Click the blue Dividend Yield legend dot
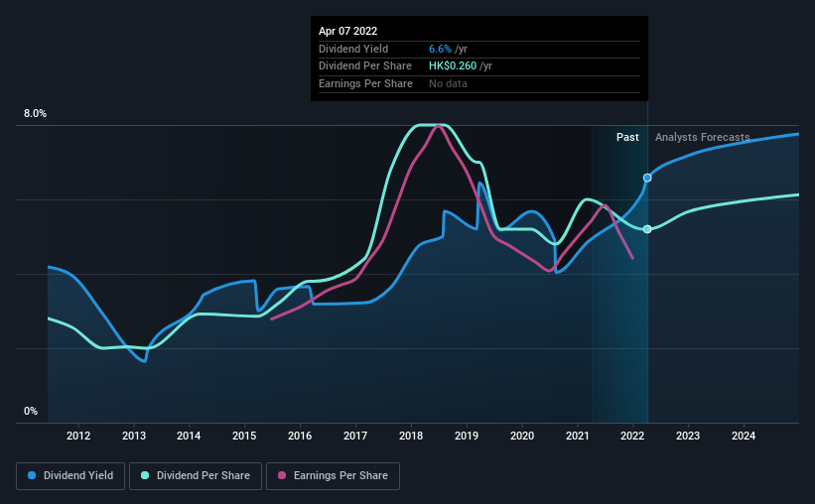The width and height of the screenshot is (815, 504). click(x=32, y=475)
